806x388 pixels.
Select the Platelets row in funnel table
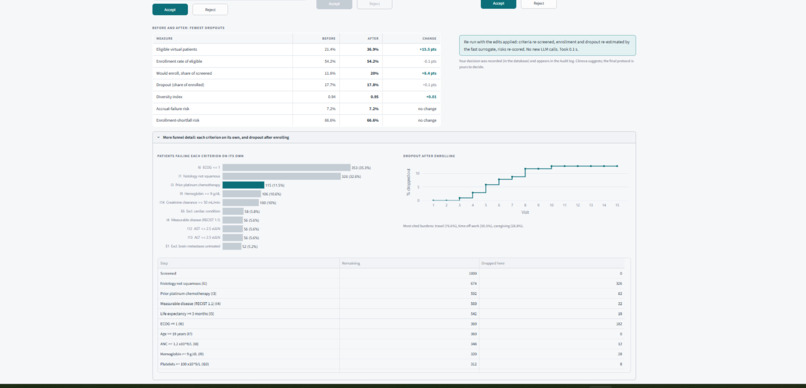point(392,364)
